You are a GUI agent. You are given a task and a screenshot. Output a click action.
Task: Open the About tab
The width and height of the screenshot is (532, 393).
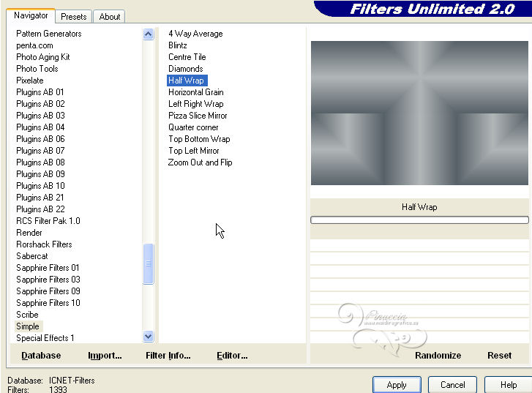pos(110,17)
